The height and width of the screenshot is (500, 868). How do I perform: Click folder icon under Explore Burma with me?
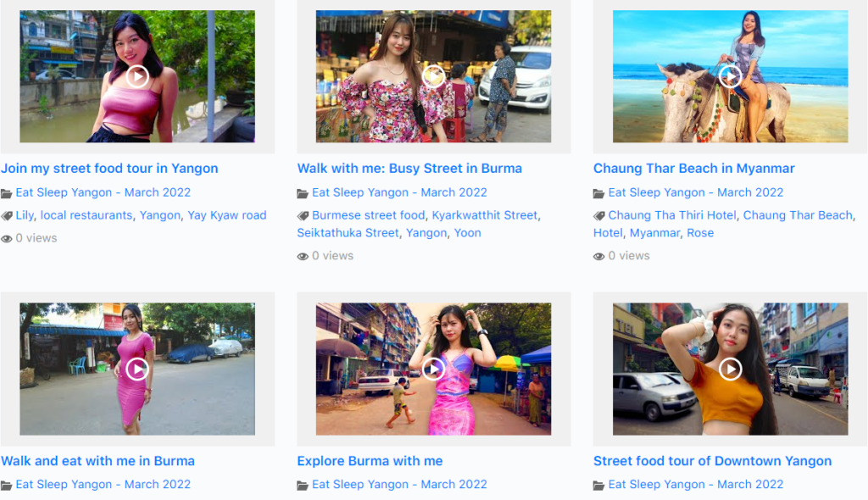303,486
